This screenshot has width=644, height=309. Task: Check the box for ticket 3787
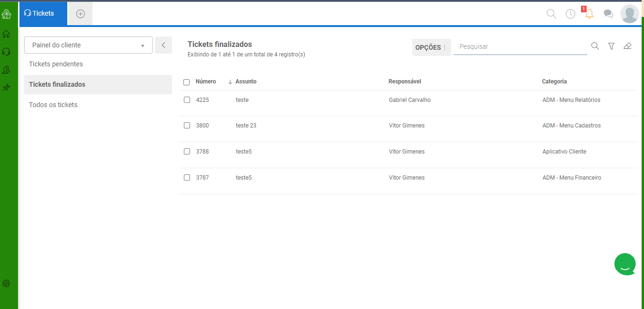(x=187, y=178)
